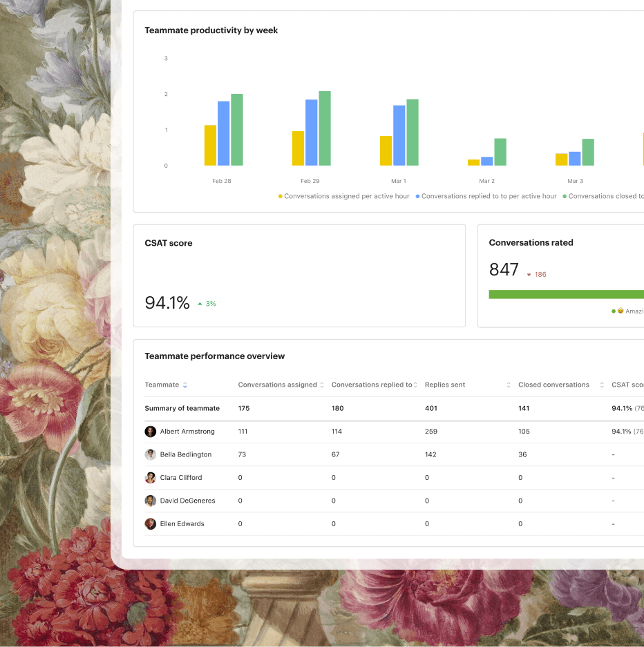
Task: Click Albert Armstrong's conversations replied to 114
Action: pos(337,432)
